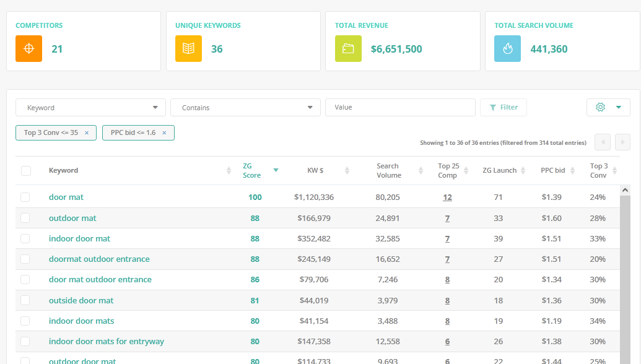This screenshot has height=364, width=641.
Task: Expand the Contains condition dropdown
Action: [245, 108]
